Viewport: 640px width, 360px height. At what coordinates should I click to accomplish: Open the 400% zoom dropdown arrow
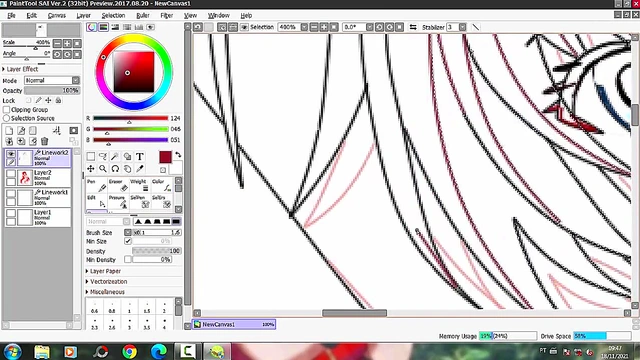(x=304, y=27)
